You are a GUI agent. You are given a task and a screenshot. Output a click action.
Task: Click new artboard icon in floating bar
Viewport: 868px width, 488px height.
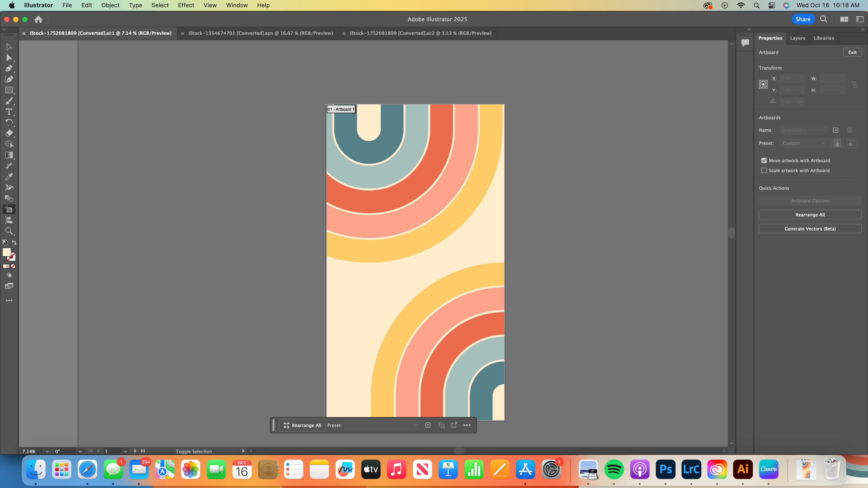click(x=428, y=425)
